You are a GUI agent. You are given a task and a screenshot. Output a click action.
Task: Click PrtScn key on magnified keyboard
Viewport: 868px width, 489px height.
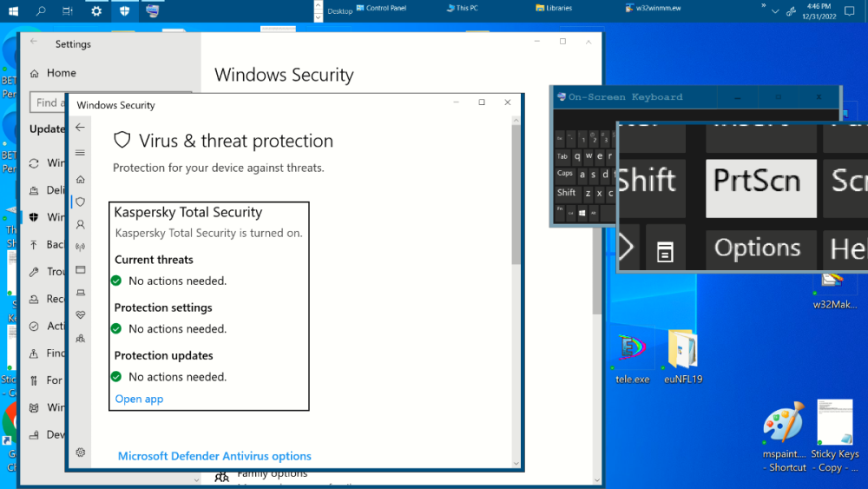pyautogui.click(x=760, y=188)
